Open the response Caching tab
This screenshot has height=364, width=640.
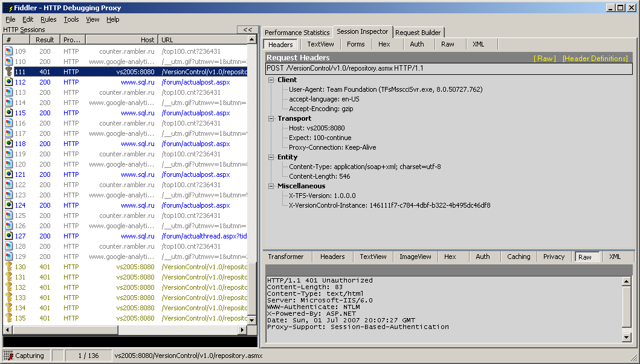[x=519, y=257]
